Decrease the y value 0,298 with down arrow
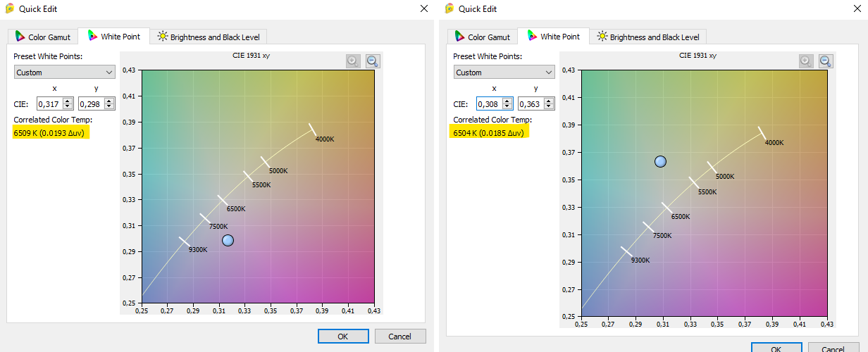The width and height of the screenshot is (868, 352). point(108,106)
